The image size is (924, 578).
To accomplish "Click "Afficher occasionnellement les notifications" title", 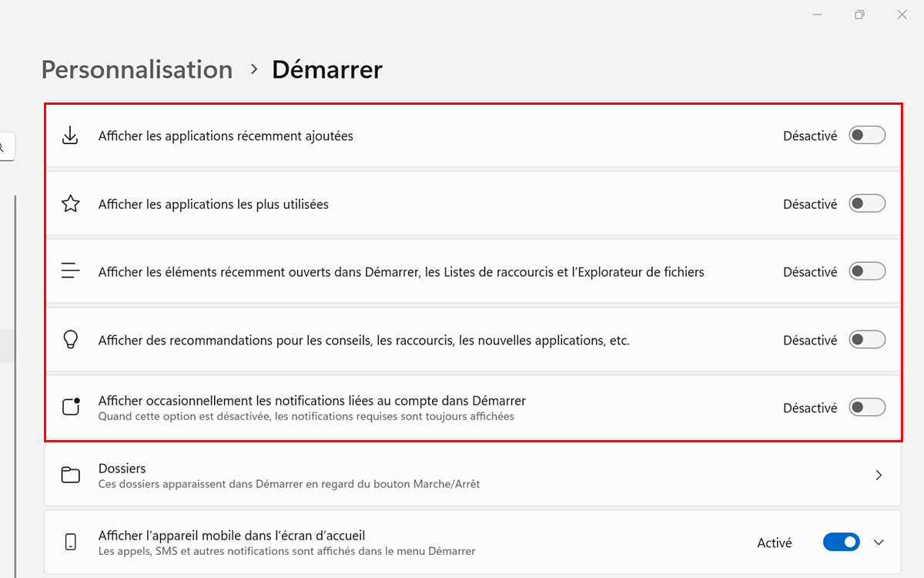I will point(312,401).
